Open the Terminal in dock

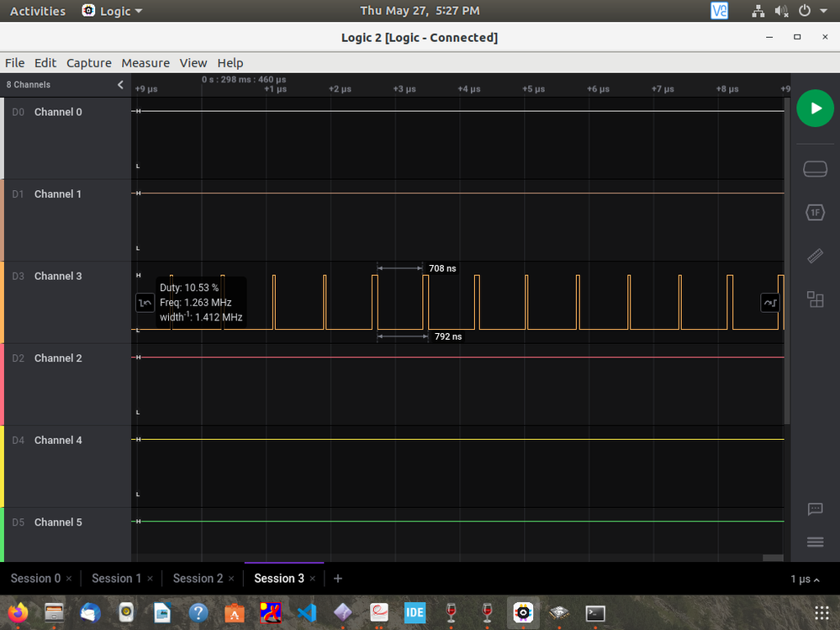click(595, 613)
